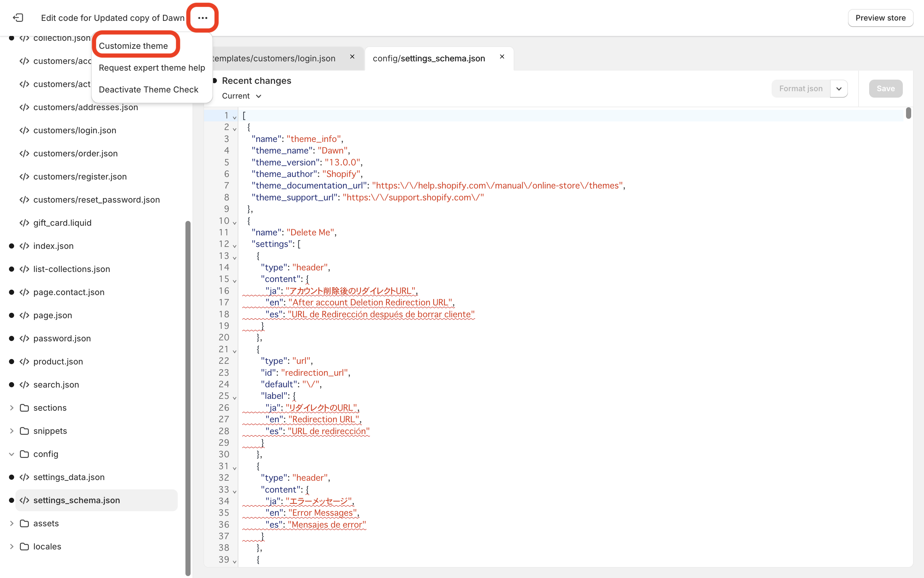Open the Format json dropdown arrow
The image size is (924, 578).
tap(839, 88)
